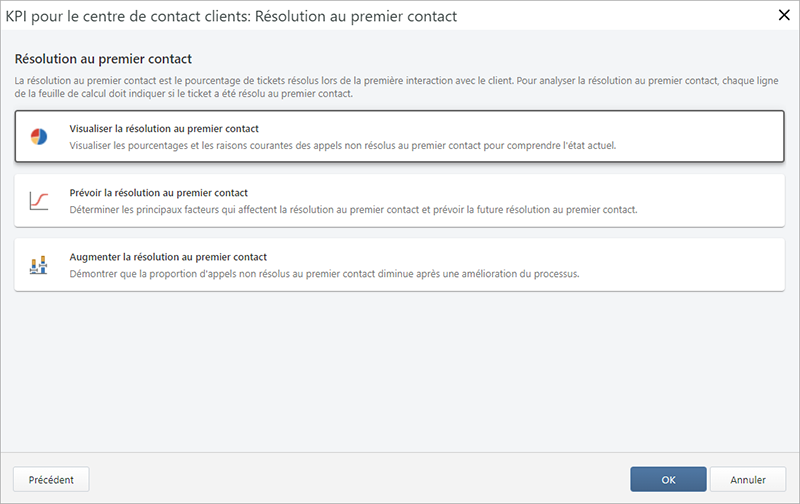
Task: Click the bold "Résolution au premier contact" heading
Action: click(x=103, y=60)
